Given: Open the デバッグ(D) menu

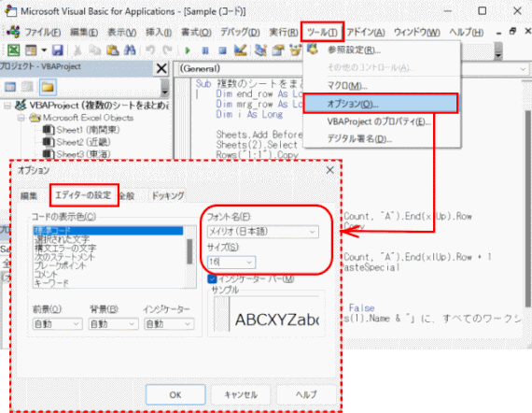Looking at the screenshot, I should (x=240, y=33).
